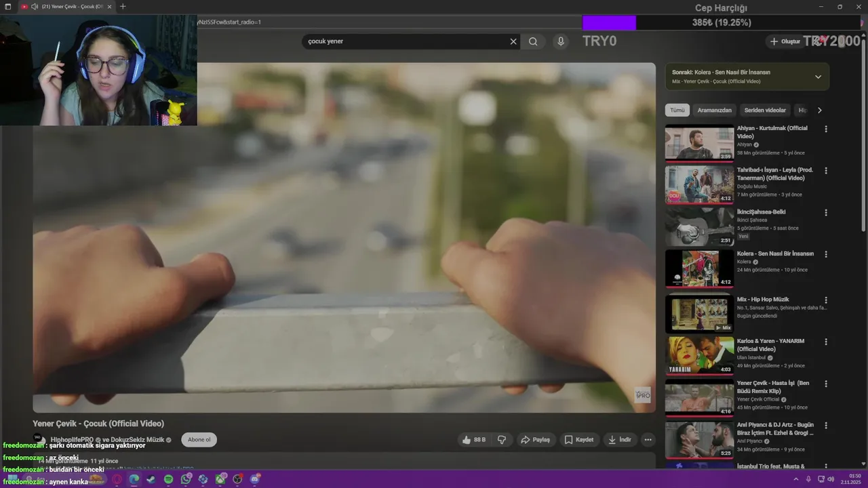Show hidden system tray icons chevron
The width and height of the screenshot is (868, 488).
796,479
